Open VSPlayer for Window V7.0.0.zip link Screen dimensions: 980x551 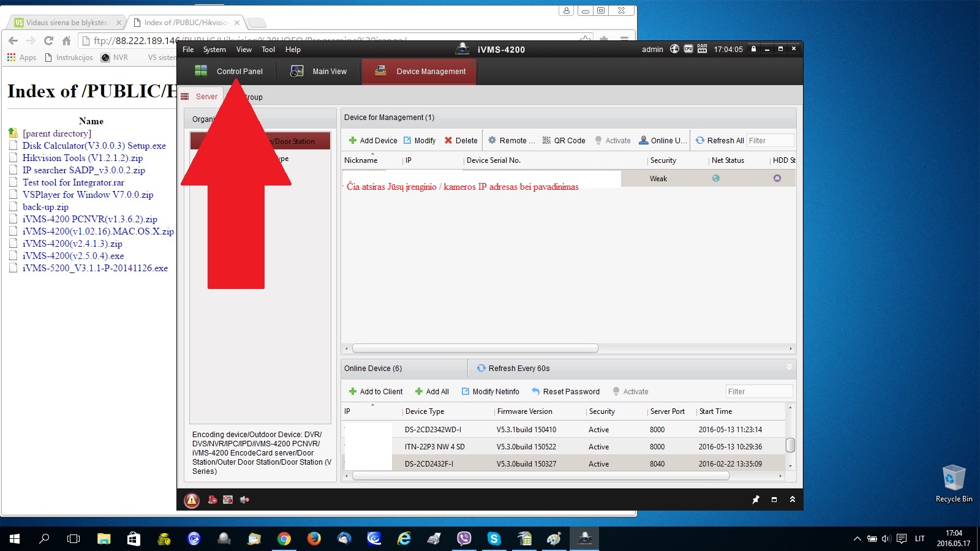coord(88,195)
